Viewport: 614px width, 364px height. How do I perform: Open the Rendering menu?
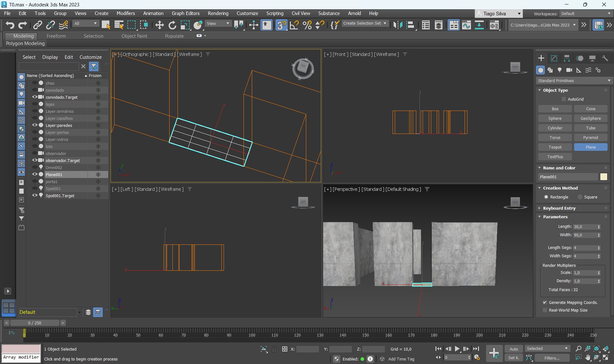(218, 13)
